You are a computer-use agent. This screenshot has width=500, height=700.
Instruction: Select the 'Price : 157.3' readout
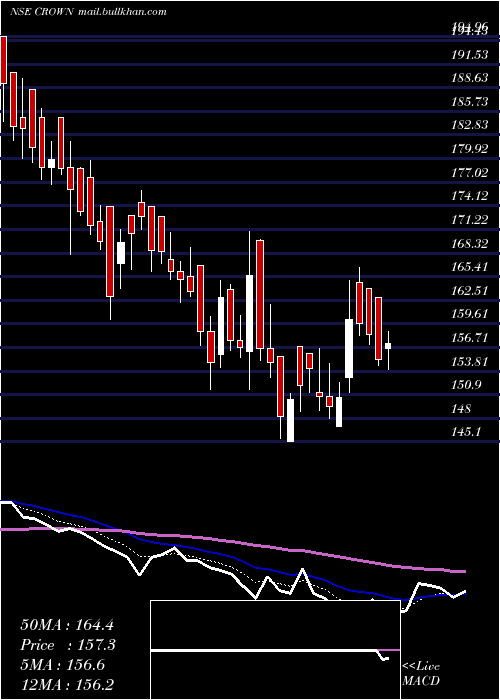68,645
